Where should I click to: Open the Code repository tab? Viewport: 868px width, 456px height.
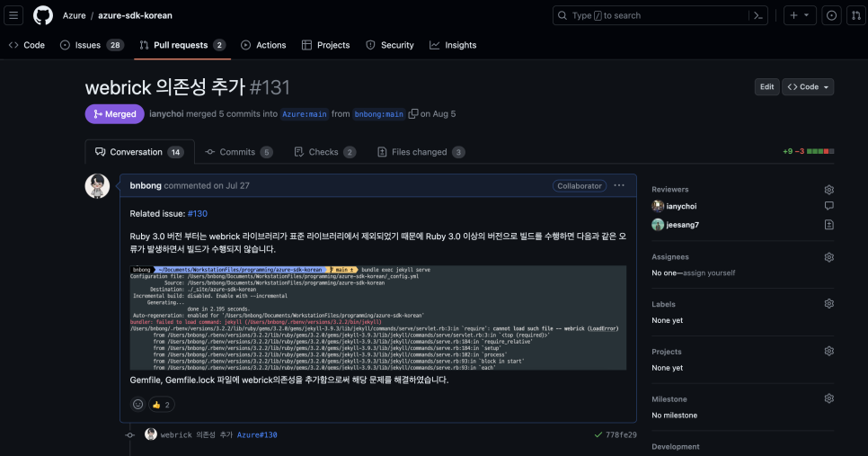pyautogui.click(x=27, y=45)
